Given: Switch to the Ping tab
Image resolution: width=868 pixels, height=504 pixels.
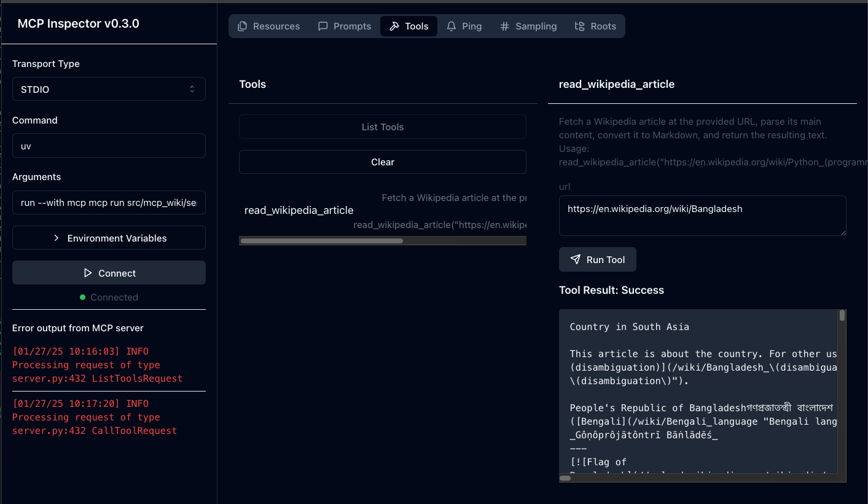Looking at the screenshot, I should pyautogui.click(x=464, y=26).
